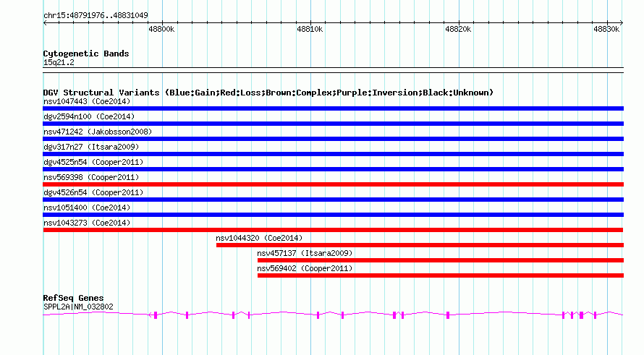Click the blue bar under dgv4526n54
Screen dimensions: 644x355
point(333,200)
